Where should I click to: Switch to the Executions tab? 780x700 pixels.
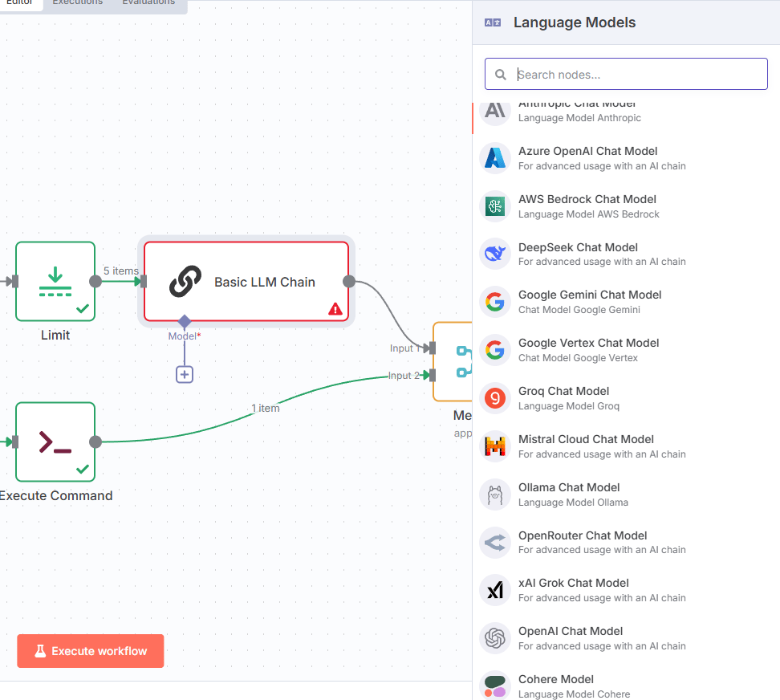point(78,2)
